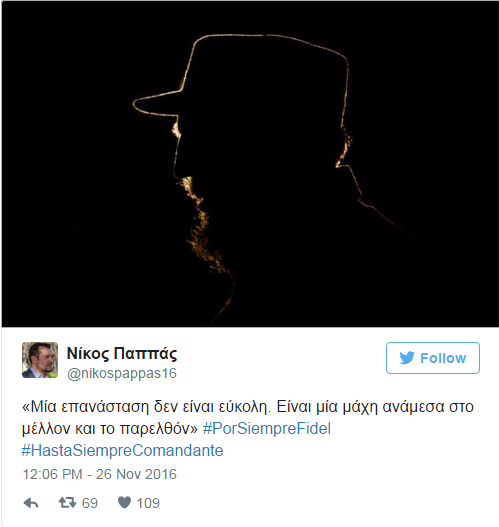Retweet using the retweet arrows icon
Screen dimensions: 499x527
coord(67,503)
